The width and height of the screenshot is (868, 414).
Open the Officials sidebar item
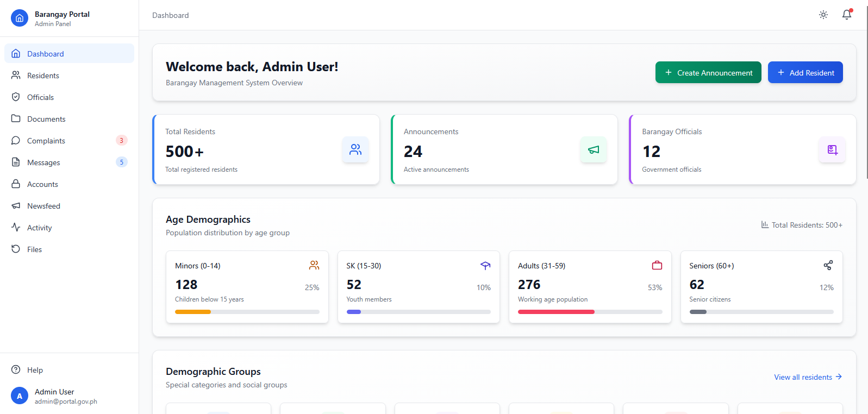tap(70, 97)
